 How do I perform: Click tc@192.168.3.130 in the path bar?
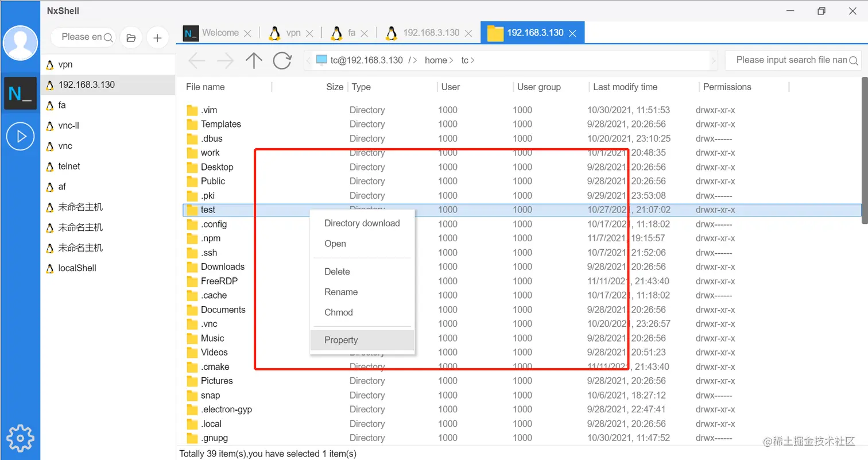pos(366,60)
